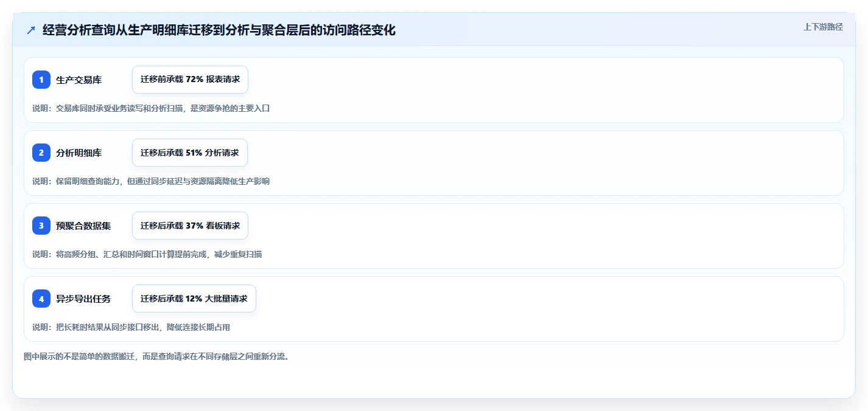Click the footer text 图中展示的不是简单的数据搬迁
Viewport: 868px width, 411px height.
coord(156,356)
